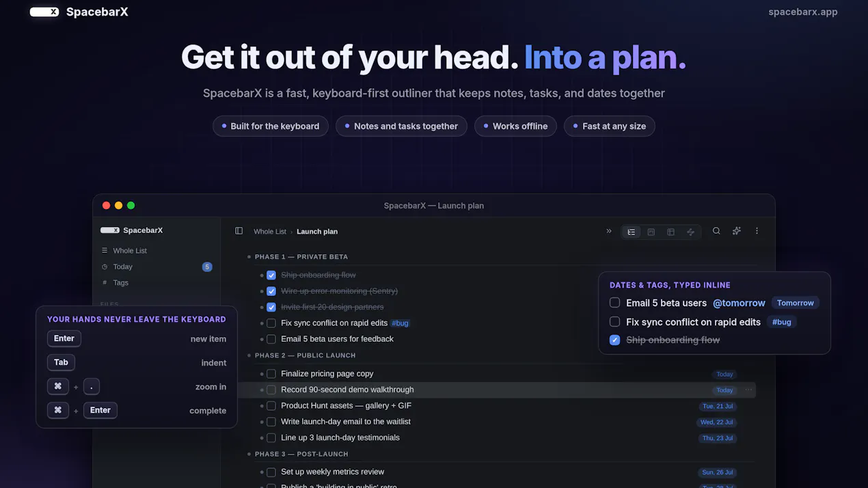Switch to outline list view
Screen dimensions: 868x488
pyautogui.click(x=632, y=232)
